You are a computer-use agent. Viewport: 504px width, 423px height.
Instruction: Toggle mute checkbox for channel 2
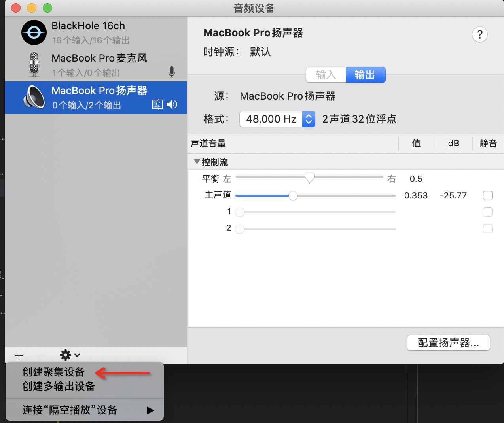tap(488, 228)
